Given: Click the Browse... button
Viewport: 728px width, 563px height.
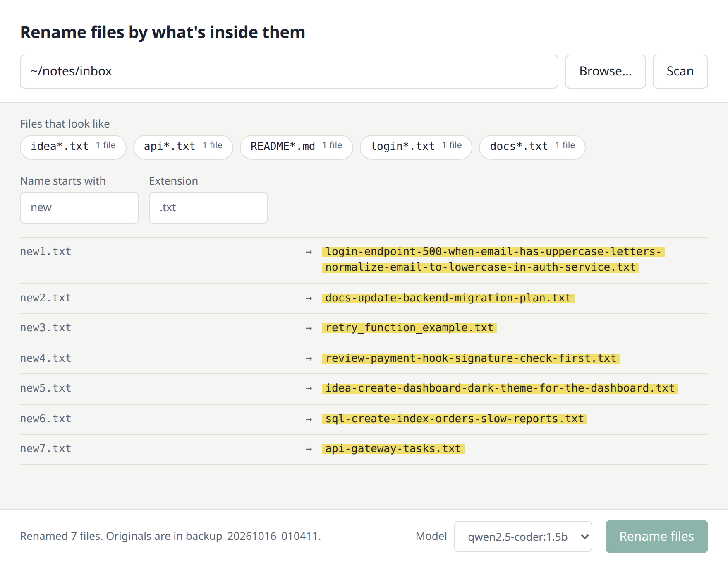Looking at the screenshot, I should [605, 72].
